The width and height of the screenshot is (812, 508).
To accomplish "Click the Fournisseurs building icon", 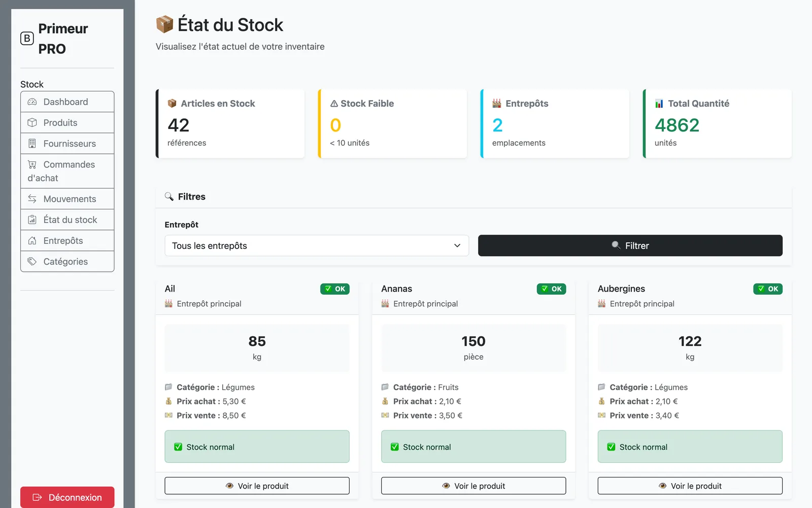I will tap(32, 144).
